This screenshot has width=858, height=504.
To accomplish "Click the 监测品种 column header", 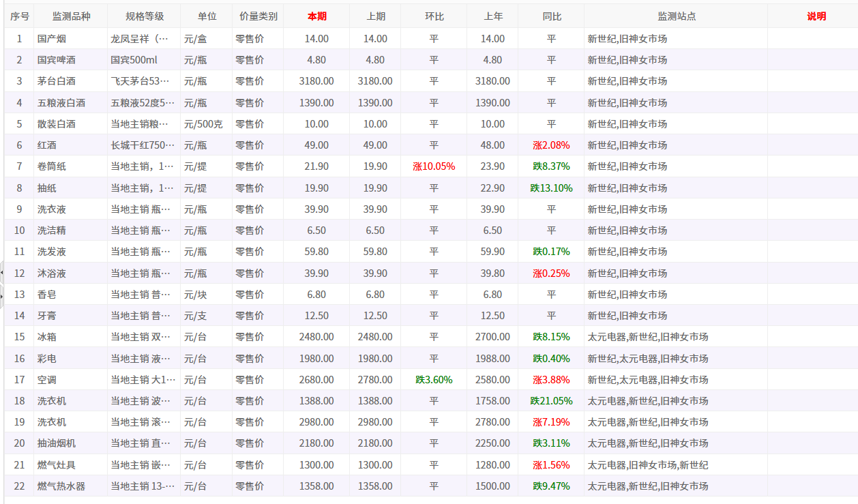I will (71, 16).
